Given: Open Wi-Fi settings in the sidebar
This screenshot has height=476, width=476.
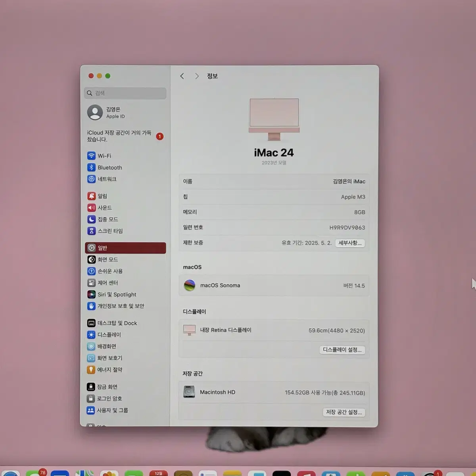Looking at the screenshot, I should pyautogui.click(x=125, y=156).
